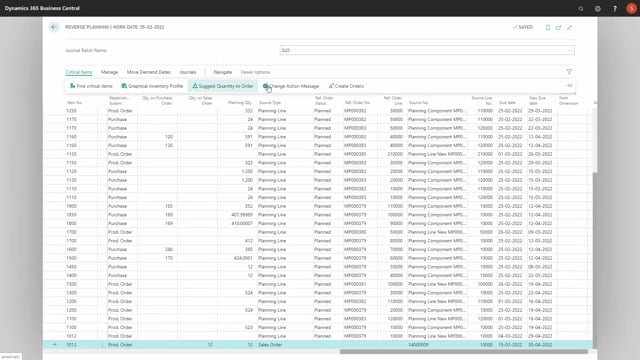Go back using the back arrow icon

[x=54, y=27]
